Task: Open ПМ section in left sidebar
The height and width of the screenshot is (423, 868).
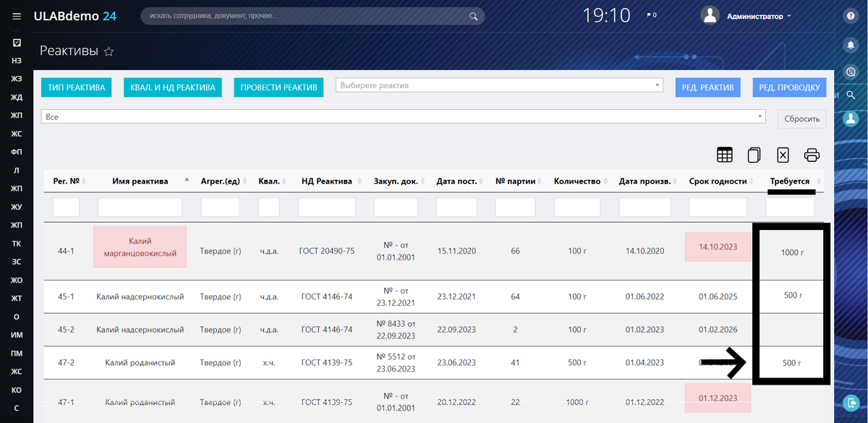Action: pyautogui.click(x=17, y=354)
